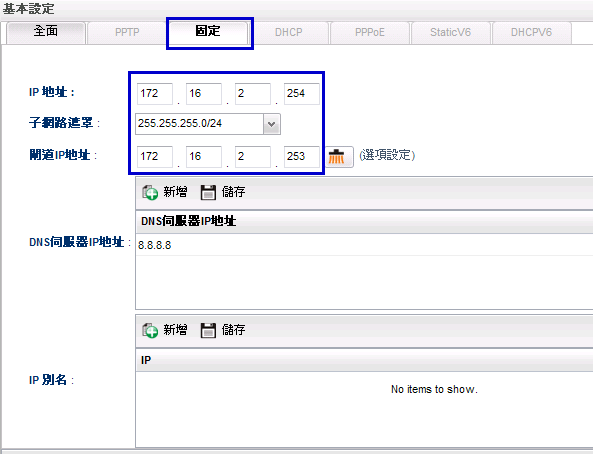The width and height of the screenshot is (593, 454).
Task: Switch to the 全面 tab
Action: pyautogui.click(x=46, y=33)
